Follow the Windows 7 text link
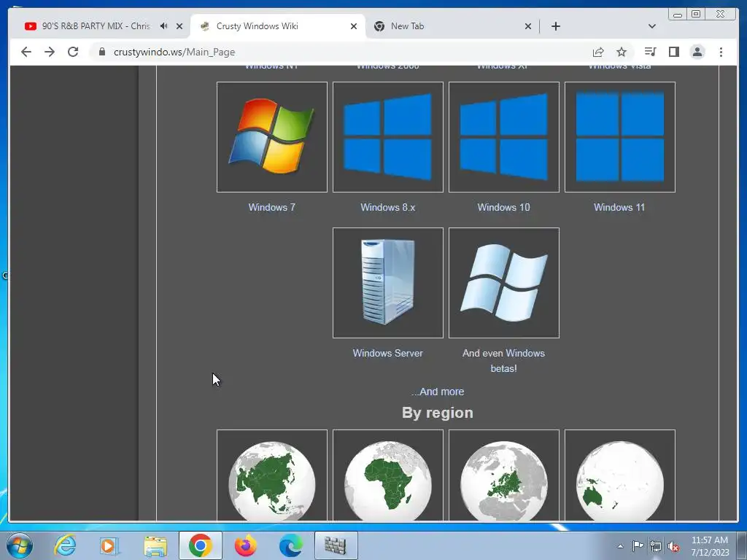 click(x=272, y=207)
